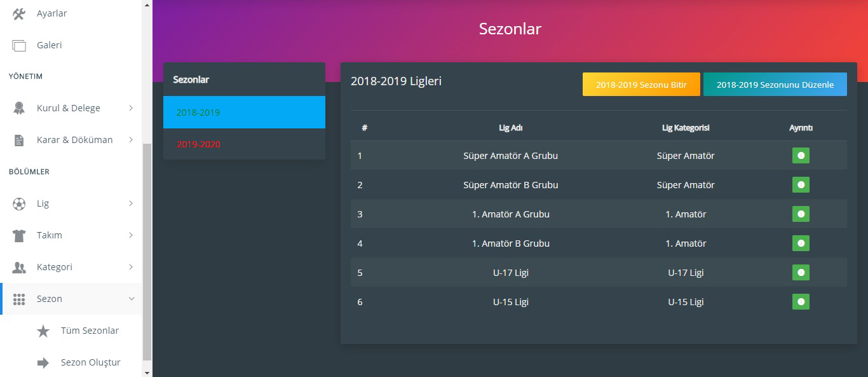Image resolution: width=868 pixels, height=377 pixels.
Task: Click the Ayarlar tools icon
Action: pyautogui.click(x=19, y=13)
